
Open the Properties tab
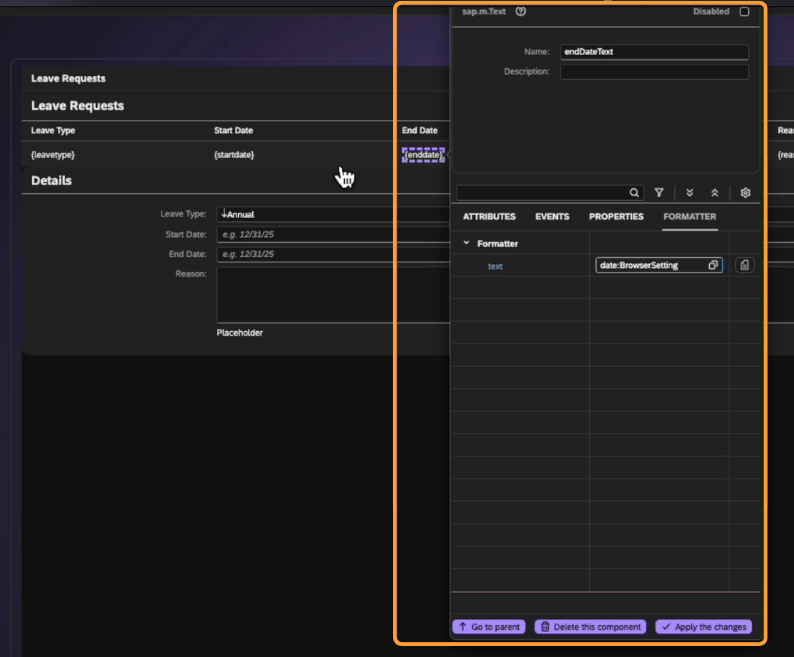pos(616,217)
